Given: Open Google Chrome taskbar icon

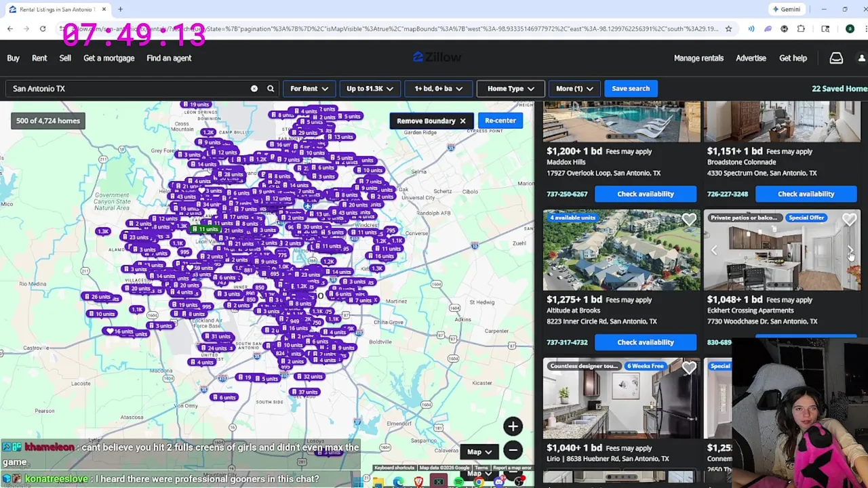Looking at the screenshot, I should 479,483.
